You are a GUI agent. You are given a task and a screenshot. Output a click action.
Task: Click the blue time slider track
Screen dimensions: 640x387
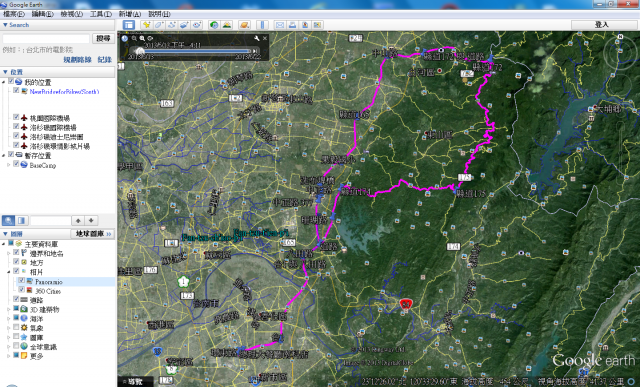(196, 51)
